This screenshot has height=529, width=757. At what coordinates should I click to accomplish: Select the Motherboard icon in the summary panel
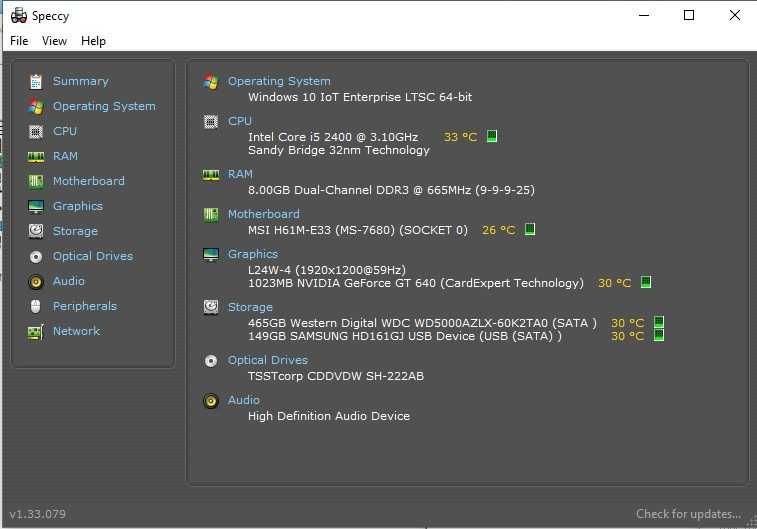pos(211,215)
